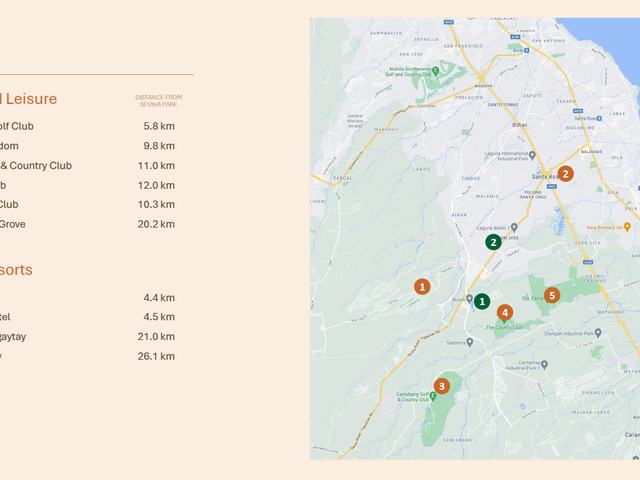
Task: Select orange marker 4 above The Country Club
Action: click(x=505, y=313)
